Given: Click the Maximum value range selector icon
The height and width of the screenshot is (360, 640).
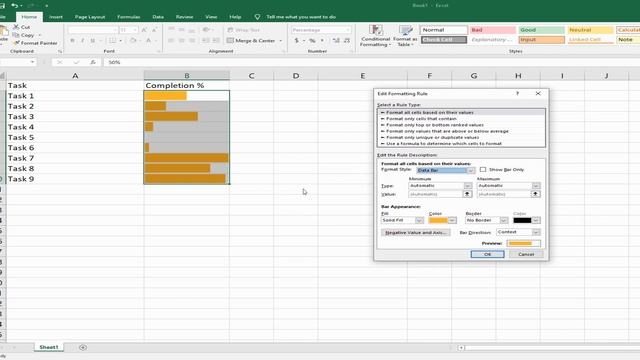Looking at the screenshot, I should coord(536,194).
